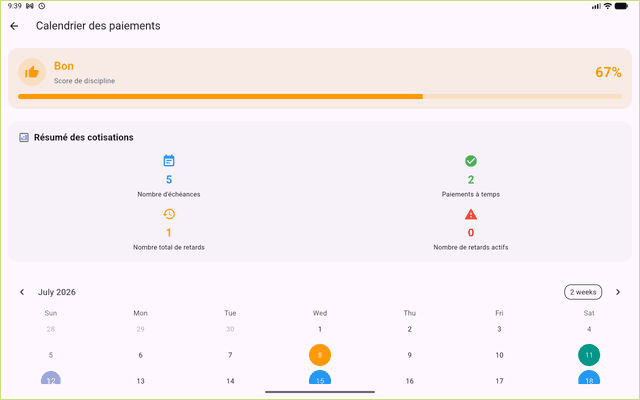The width and height of the screenshot is (640, 400).
Task: Switch calendar format via 2 weeks button
Action: click(583, 292)
